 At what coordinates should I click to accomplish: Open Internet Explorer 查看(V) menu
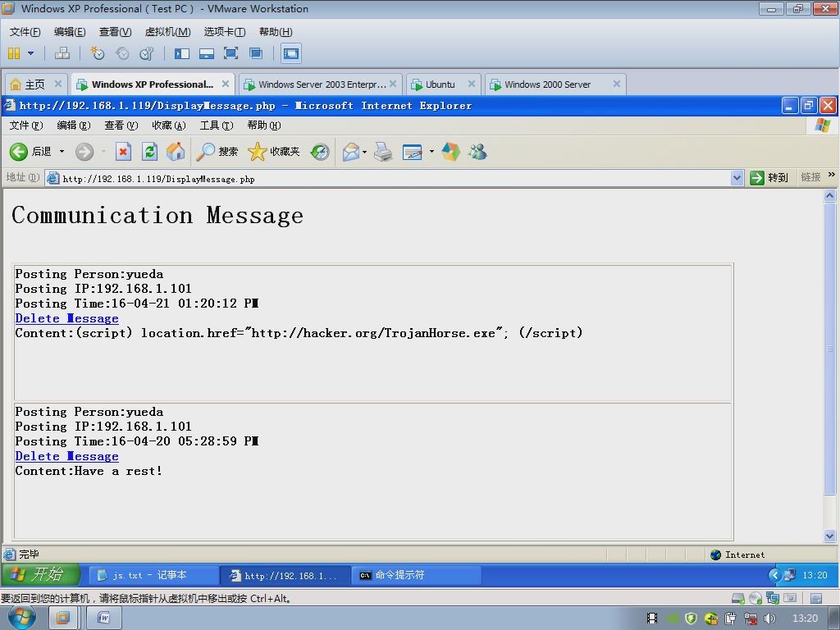tap(121, 126)
